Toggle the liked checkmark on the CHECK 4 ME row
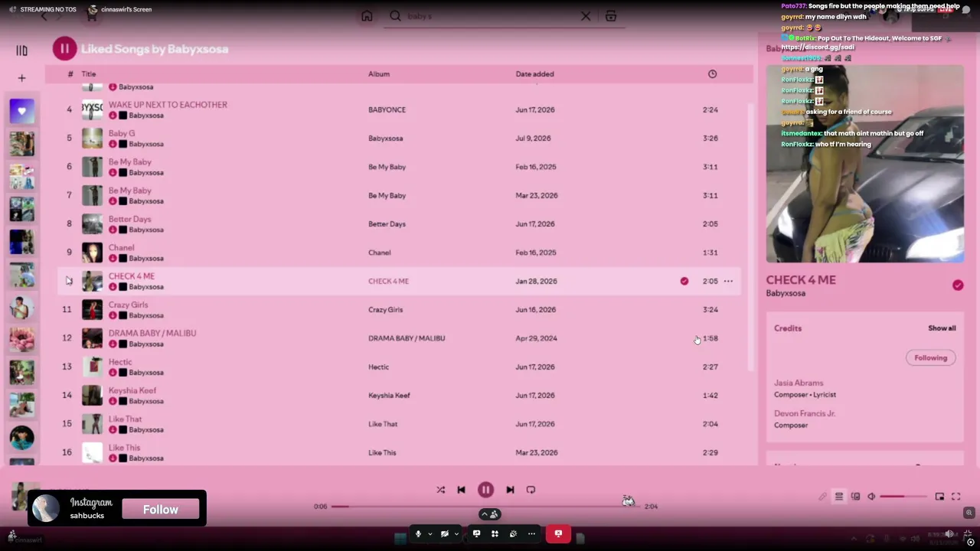The height and width of the screenshot is (551, 980). click(684, 281)
